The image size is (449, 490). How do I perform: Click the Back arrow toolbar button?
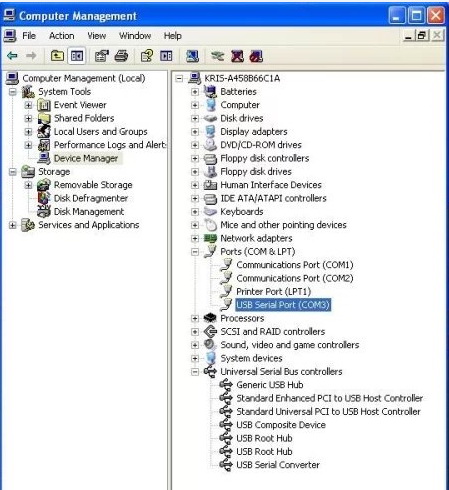click(13, 56)
